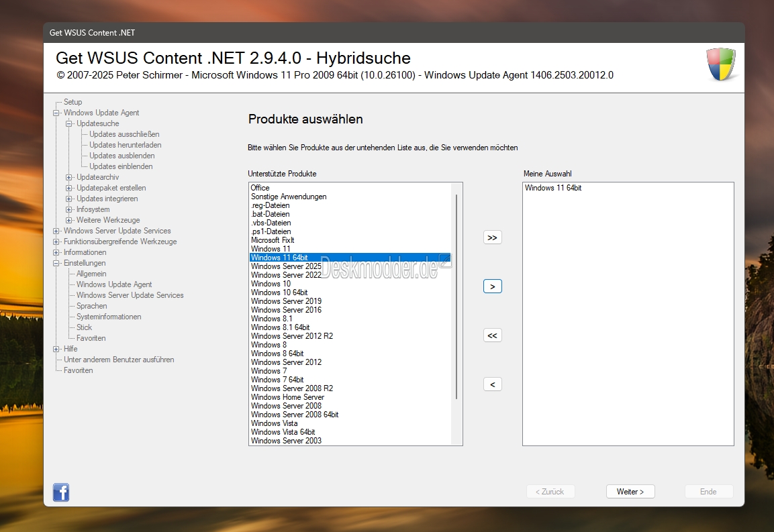Add all products with the >> button
Viewport: 774px width, 532px height.
[492, 237]
